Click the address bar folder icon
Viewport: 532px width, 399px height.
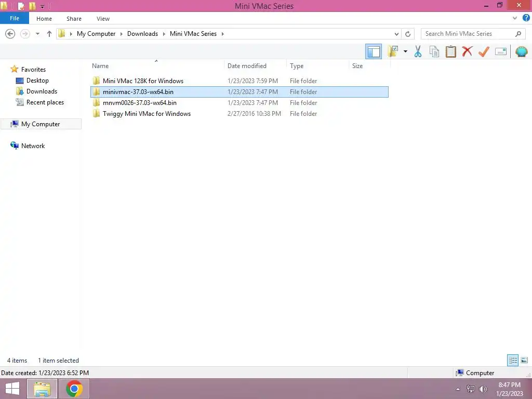pos(62,34)
